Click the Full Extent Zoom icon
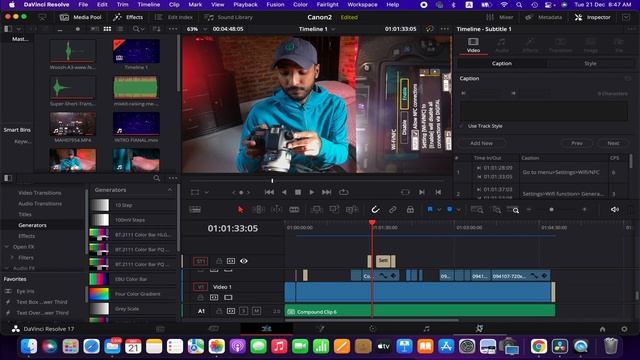Viewport: 640px width, 360px height. tap(477, 209)
